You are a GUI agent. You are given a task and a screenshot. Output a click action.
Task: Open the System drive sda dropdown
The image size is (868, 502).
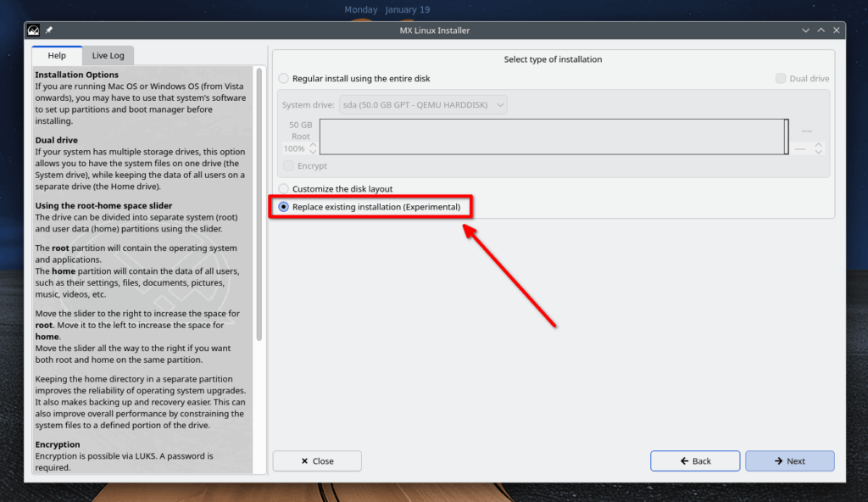click(423, 104)
